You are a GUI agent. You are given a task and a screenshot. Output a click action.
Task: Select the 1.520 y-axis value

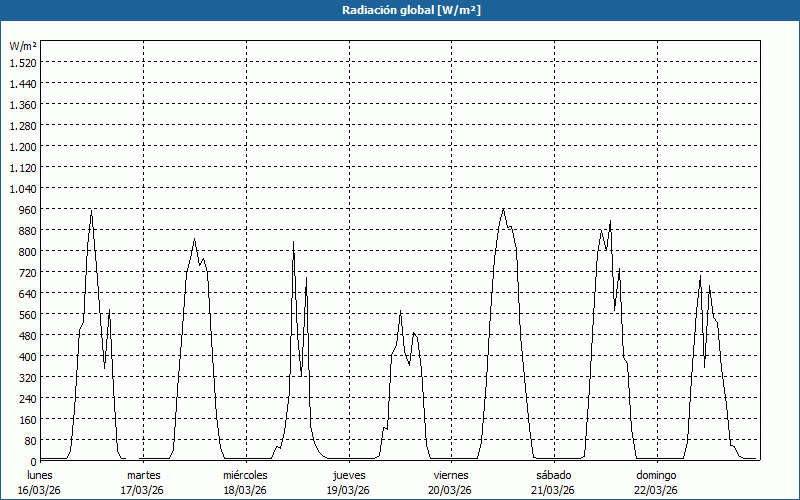22,62
